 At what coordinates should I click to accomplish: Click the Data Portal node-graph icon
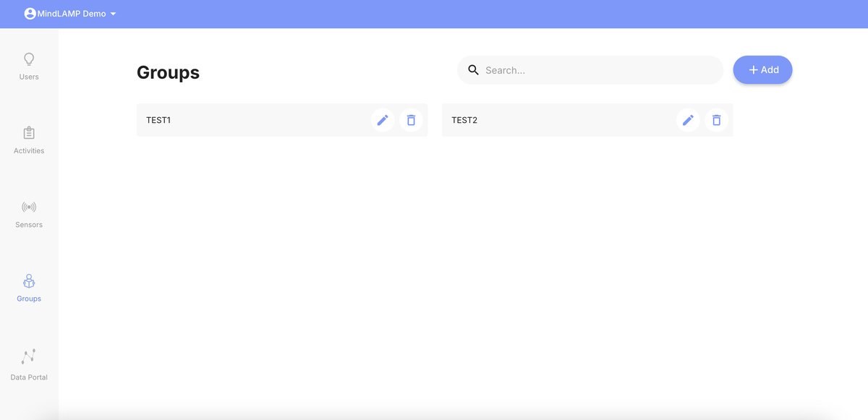pos(29,356)
